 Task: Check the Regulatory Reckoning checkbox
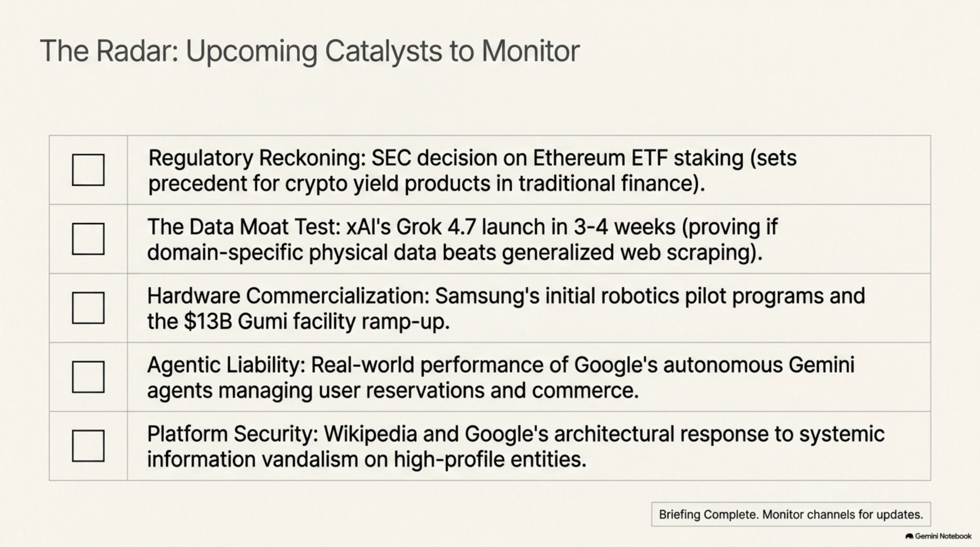tap(88, 170)
